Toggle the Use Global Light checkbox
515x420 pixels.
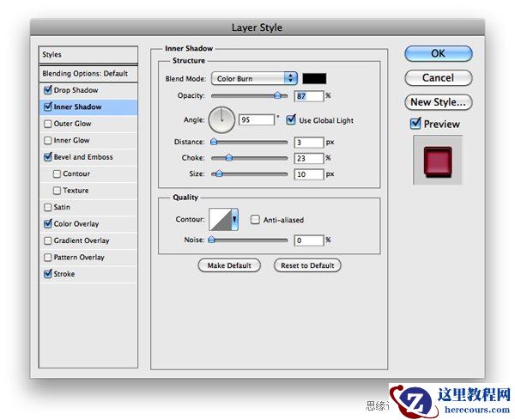click(291, 119)
